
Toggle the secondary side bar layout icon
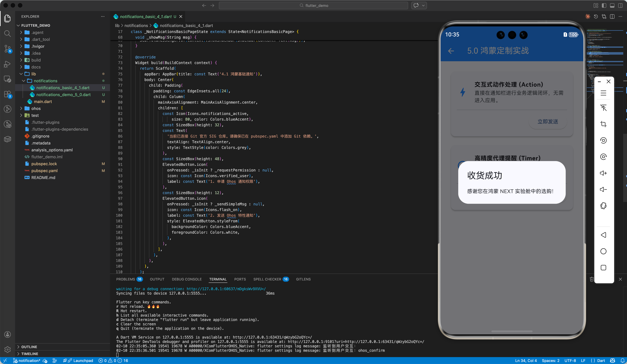click(621, 5)
